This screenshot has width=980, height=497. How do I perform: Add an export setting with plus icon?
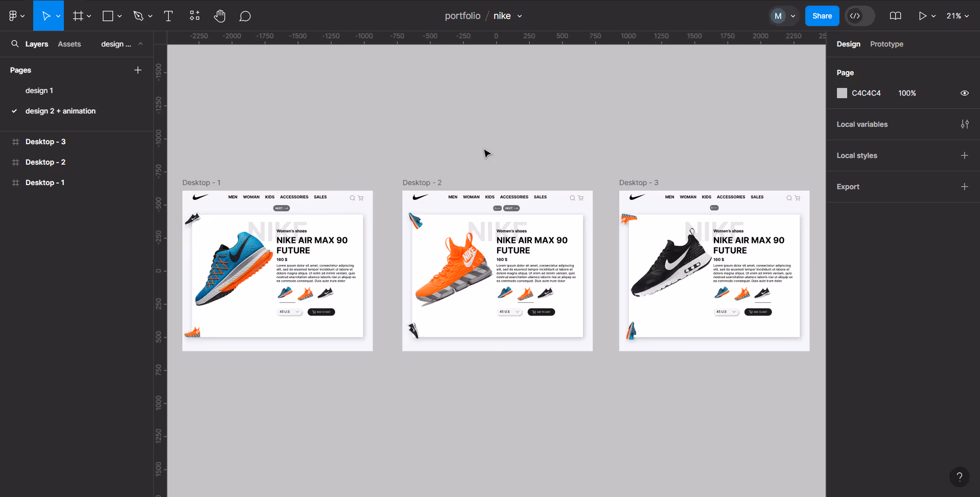click(965, 187)
